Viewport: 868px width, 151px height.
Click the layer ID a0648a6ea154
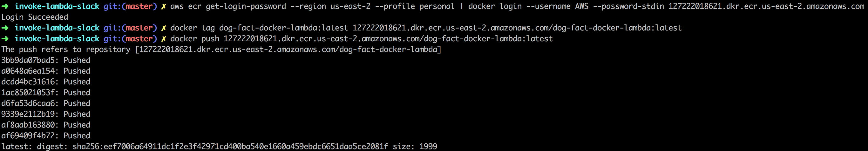[28, 71]
